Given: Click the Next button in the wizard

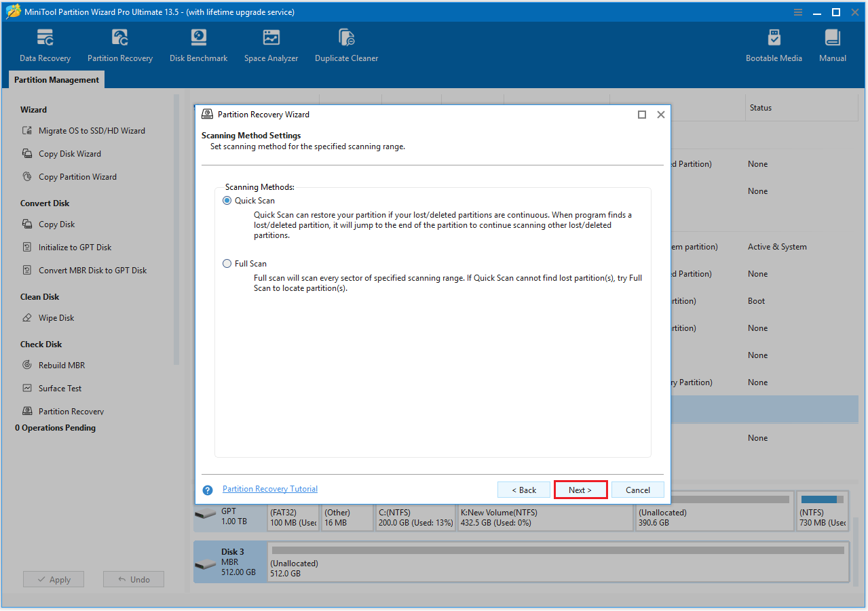Looking at the screenshot, I should [580, 489].
